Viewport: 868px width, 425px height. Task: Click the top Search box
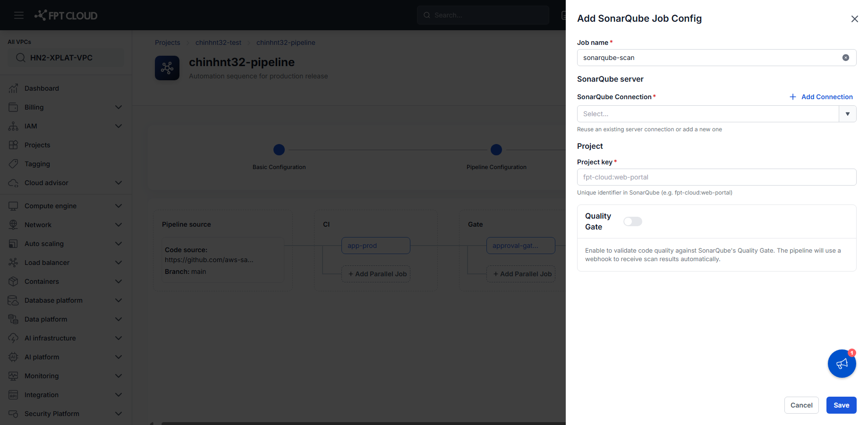pyautogui.click(x=483, y=15)
